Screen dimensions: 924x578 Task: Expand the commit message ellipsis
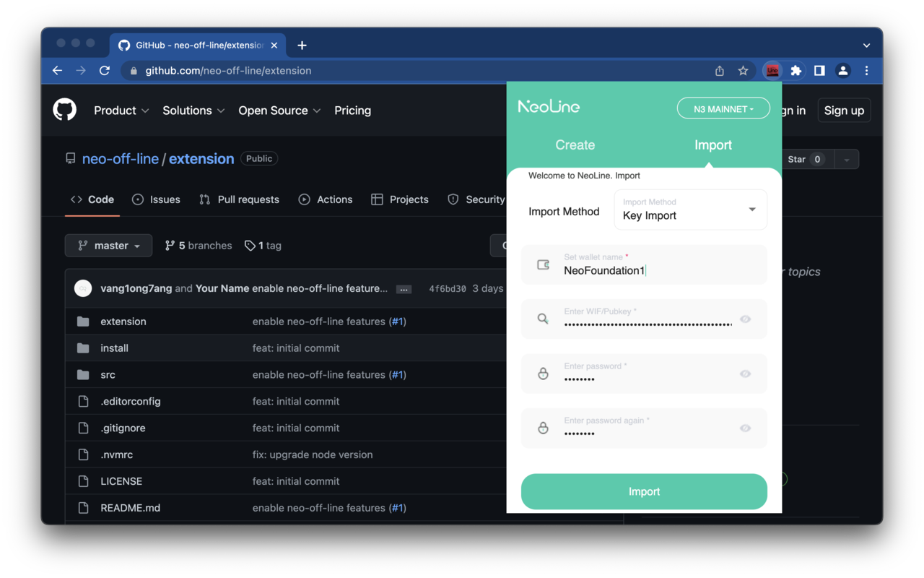[x=404, y=289]
